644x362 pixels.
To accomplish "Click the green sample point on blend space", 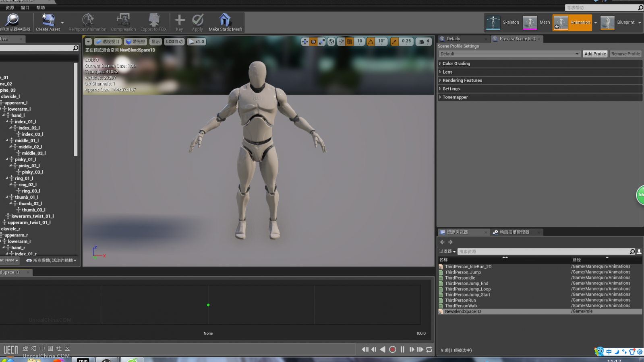I will click(x=208, y=305).
